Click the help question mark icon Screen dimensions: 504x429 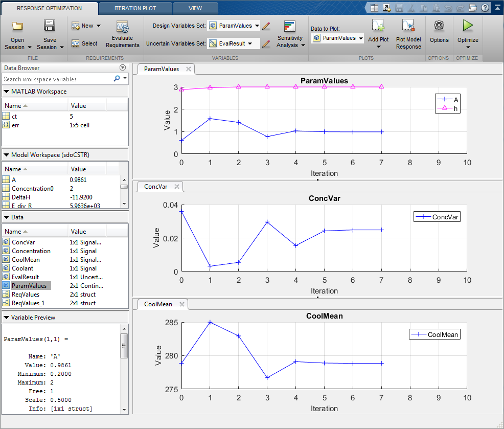485,8
